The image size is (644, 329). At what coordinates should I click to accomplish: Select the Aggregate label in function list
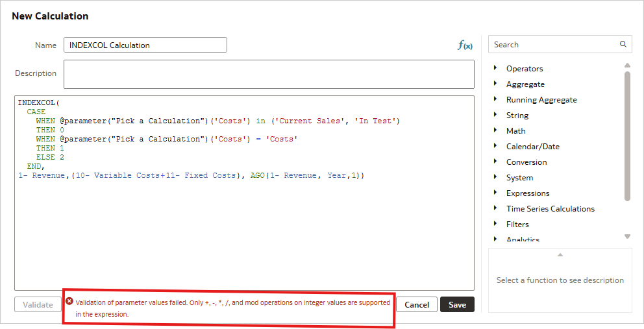[x=525, y=84]
